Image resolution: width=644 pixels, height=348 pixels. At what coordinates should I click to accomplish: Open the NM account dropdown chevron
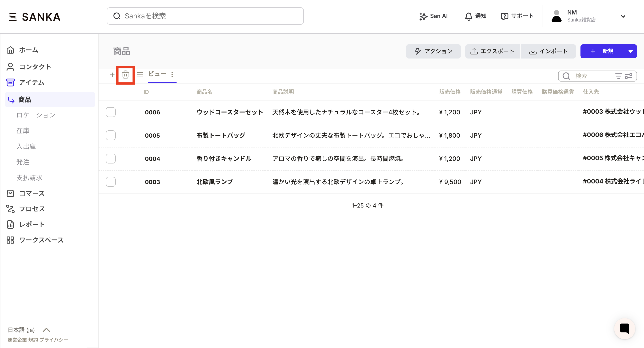tap(623, 16)
